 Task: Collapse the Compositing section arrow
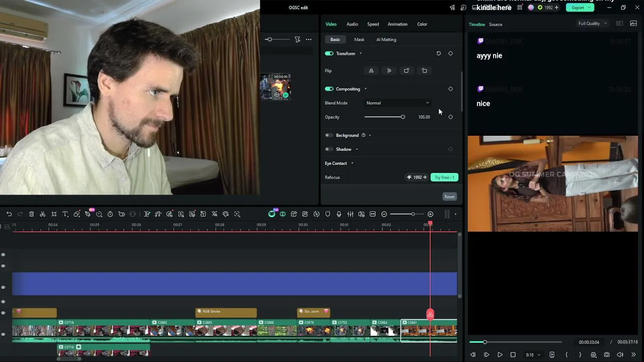point(365,89)
